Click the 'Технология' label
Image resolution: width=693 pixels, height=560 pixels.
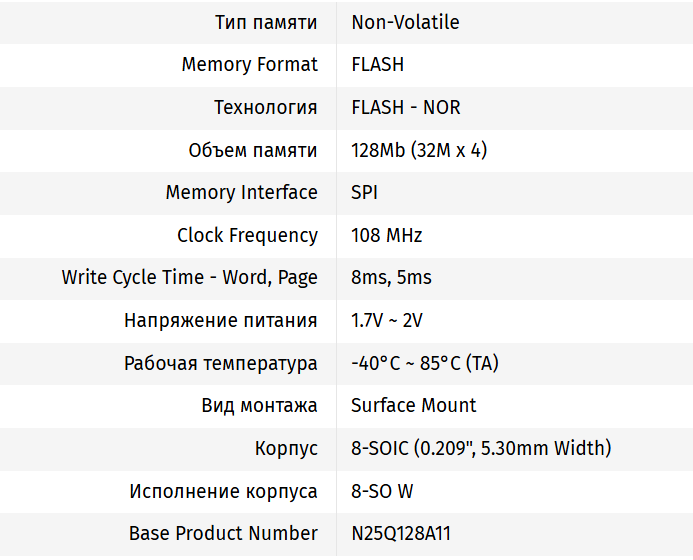[x=265, y=107]
